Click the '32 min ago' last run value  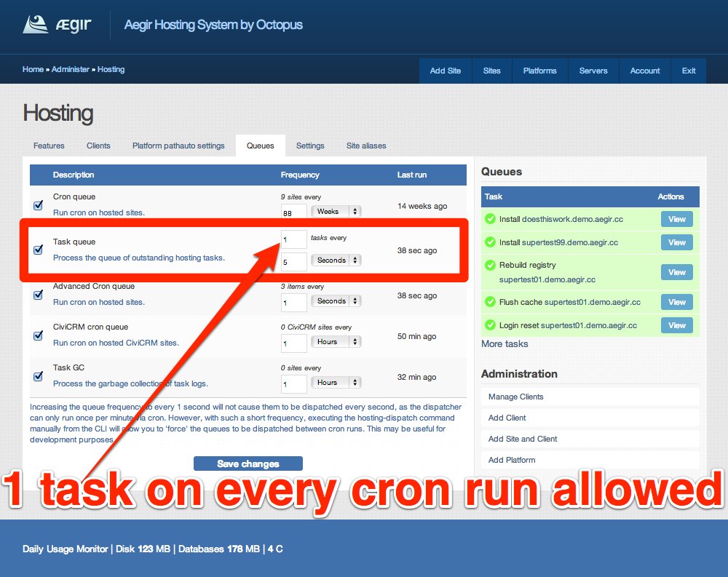(x=416, y=377)
